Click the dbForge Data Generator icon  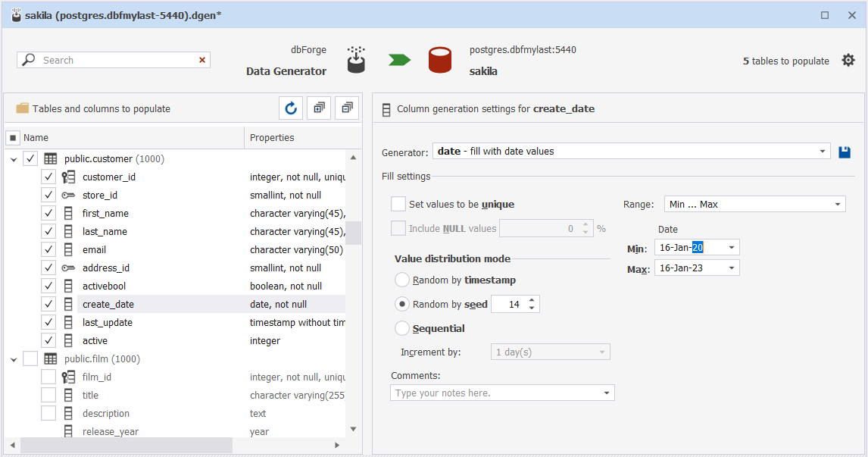pyautogui.click(x=356, y=60)
